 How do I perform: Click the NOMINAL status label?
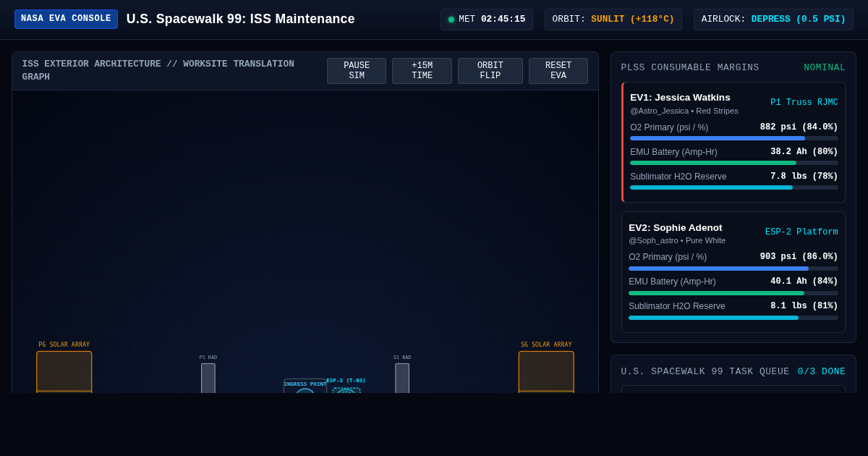click(825, 68)
